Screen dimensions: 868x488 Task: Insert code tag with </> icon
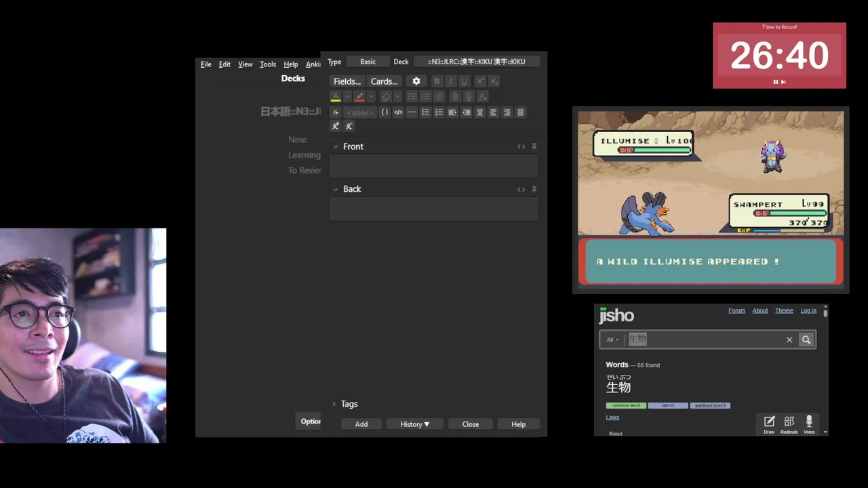click(x=398, y=113)
